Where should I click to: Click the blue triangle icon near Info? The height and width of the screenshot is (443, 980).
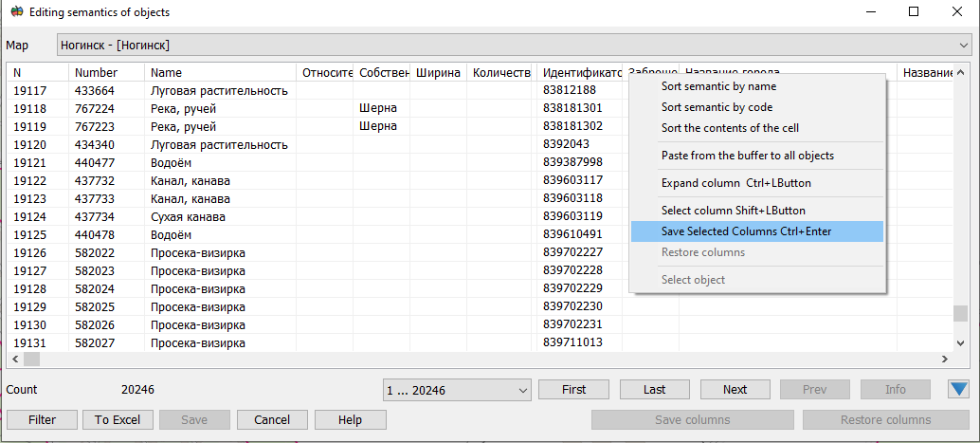click(957, 389)
